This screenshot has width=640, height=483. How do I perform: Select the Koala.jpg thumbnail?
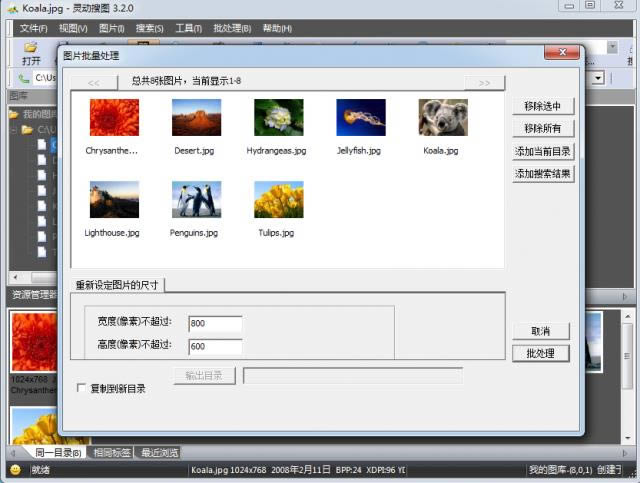[x=442, y=118]
